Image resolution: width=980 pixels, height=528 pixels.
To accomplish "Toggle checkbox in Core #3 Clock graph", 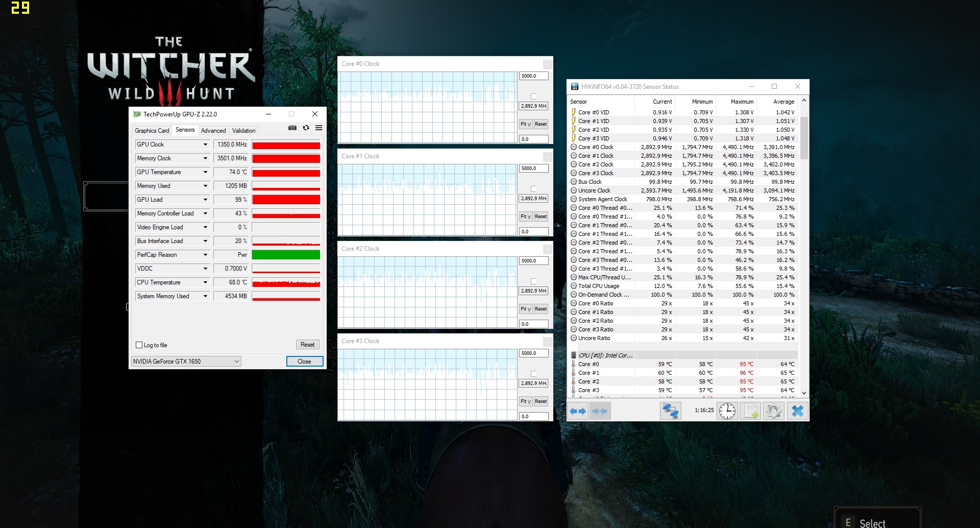I will pos(533,374).
